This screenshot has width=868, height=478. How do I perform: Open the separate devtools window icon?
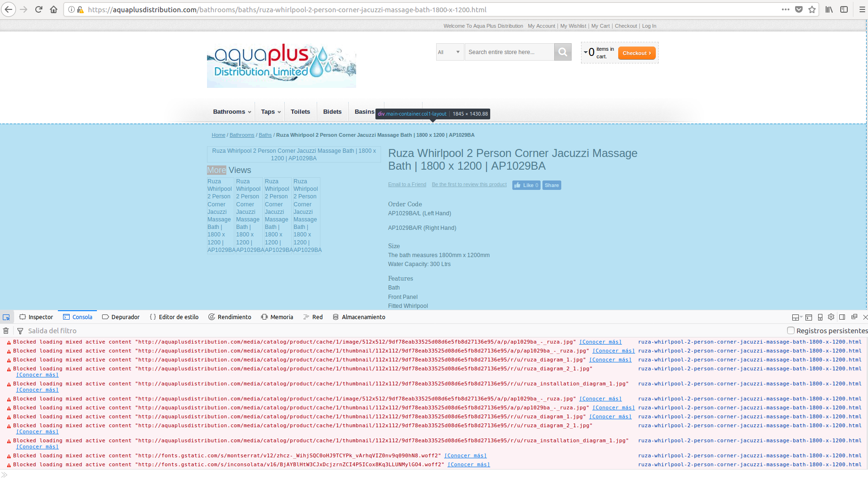tap(854, 317)
